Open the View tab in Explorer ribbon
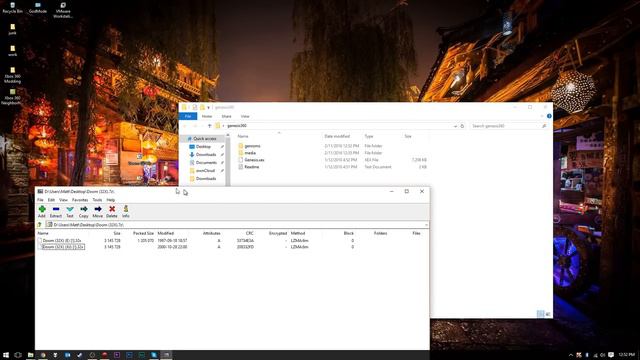 245,116
